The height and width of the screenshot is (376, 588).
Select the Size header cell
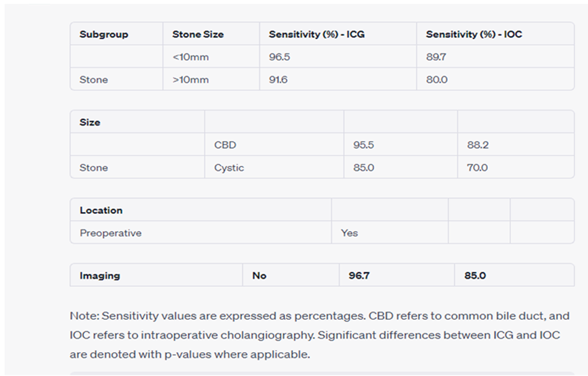(90, 123)
